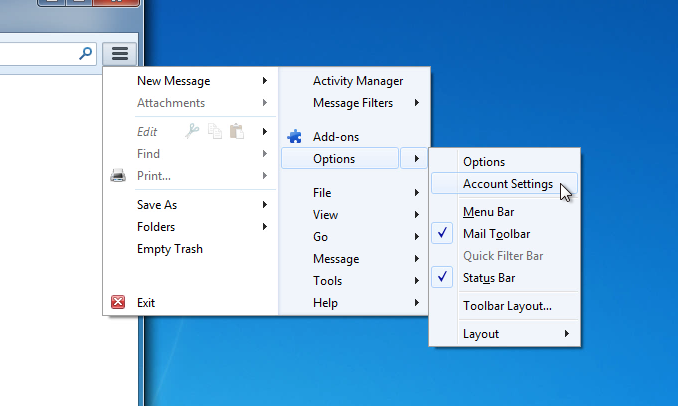Screen dimensions: 678x406
Task: Toggle the Quick Filter Bar option
Action: (505, 256)
